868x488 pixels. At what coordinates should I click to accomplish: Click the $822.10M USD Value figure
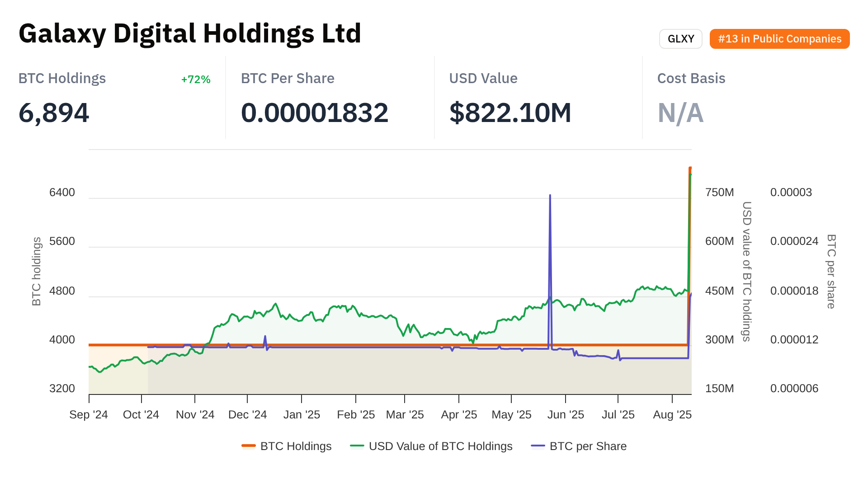pyautogui.click(x=510, y=113)
